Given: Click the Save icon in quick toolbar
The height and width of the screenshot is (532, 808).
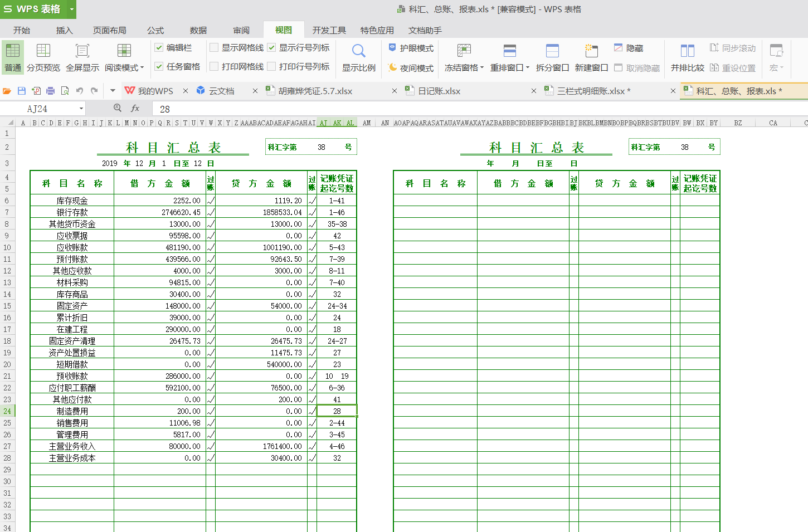Looking at the screenshot, I should (x=22, y=91).
